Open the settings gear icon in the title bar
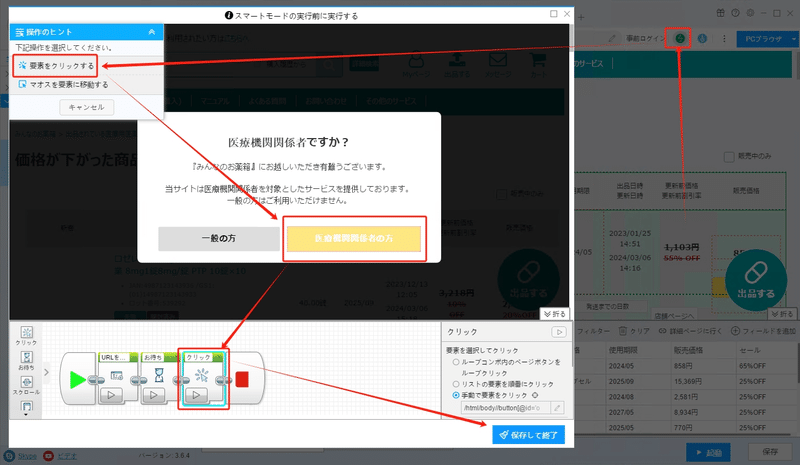800x465 pixels. pos(750,13)
